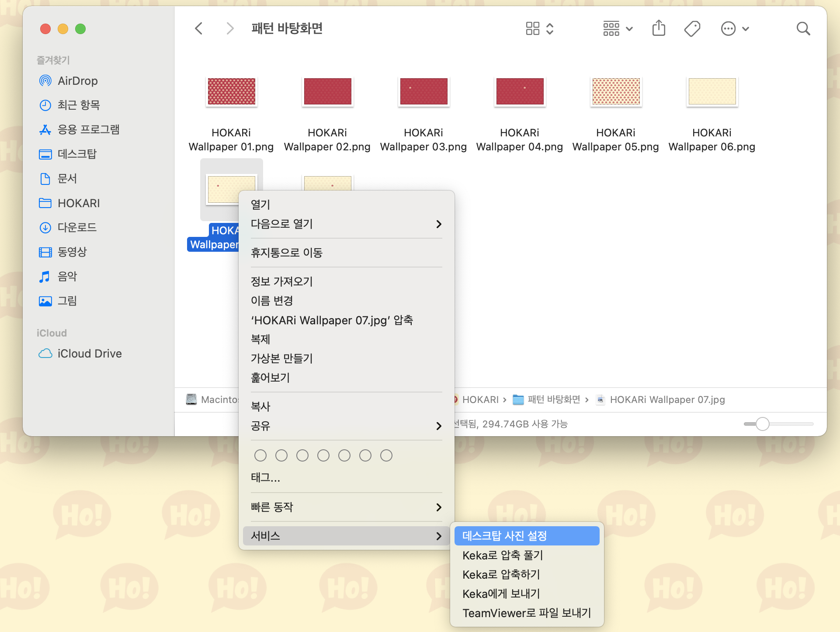Select the seventh tag color circle
This screenshot has height=632, width=840.
(x=386, y=455)
